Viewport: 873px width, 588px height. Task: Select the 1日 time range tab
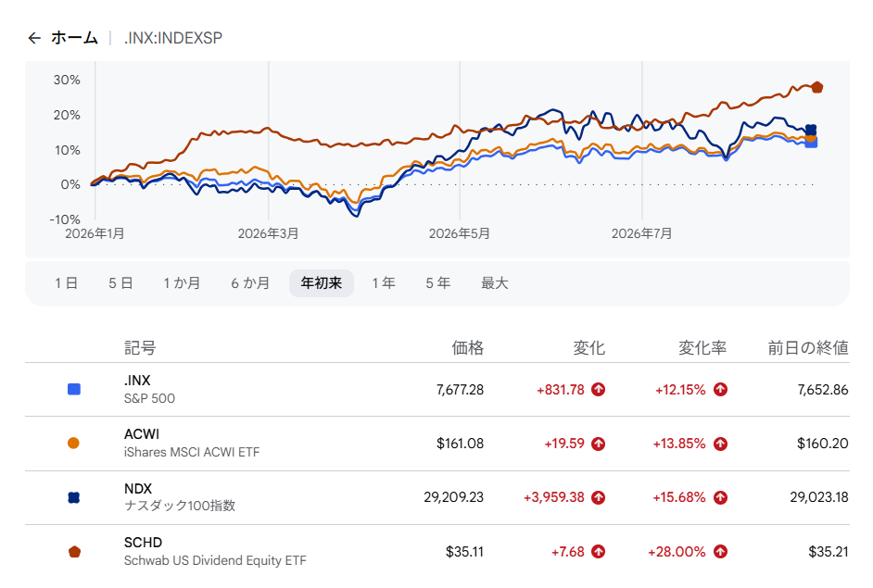[x=66, y=283]
